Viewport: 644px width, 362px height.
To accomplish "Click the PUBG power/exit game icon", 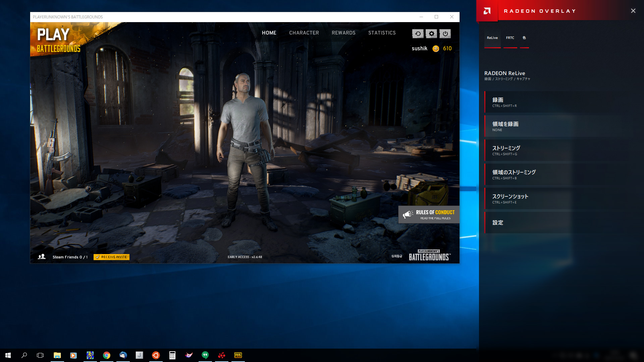I will click(x=445, y=34).
